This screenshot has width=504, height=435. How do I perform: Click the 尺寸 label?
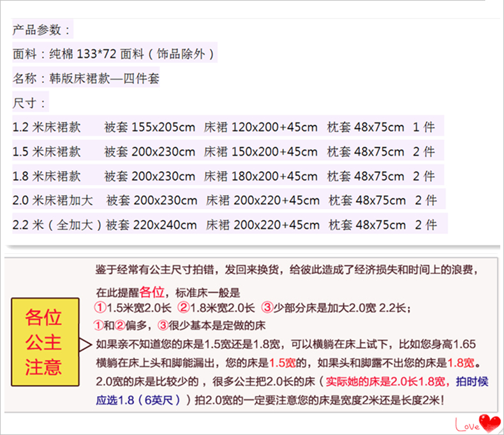29,103
